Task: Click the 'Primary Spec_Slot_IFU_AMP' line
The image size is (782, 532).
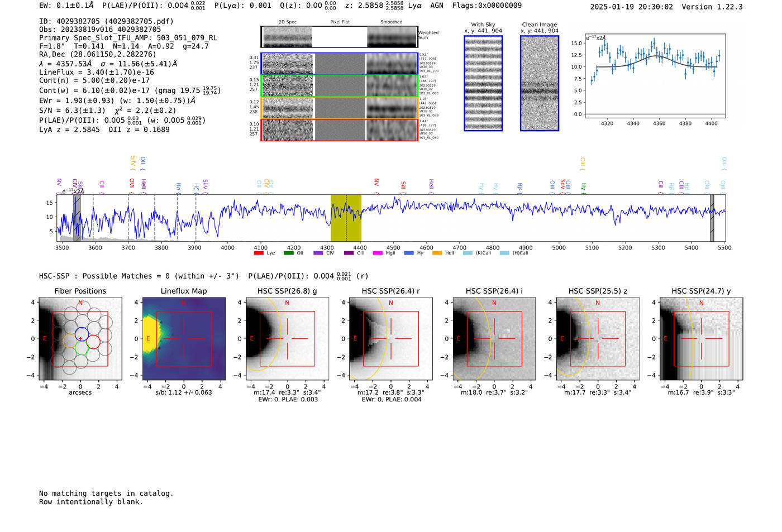Action: coord(128,38)
